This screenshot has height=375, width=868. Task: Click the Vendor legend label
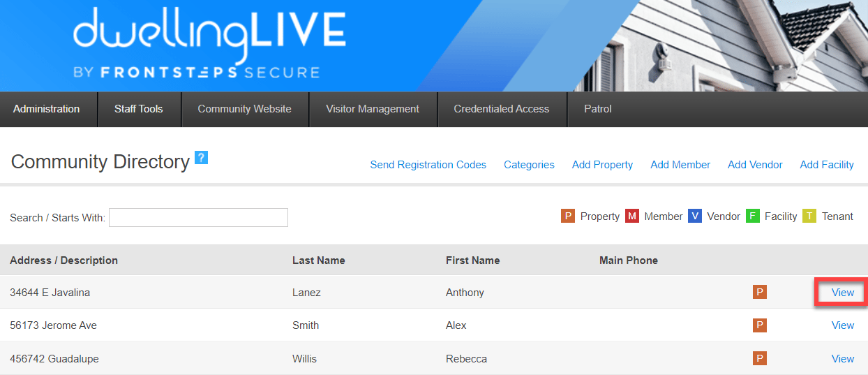(x=724, y=216)
